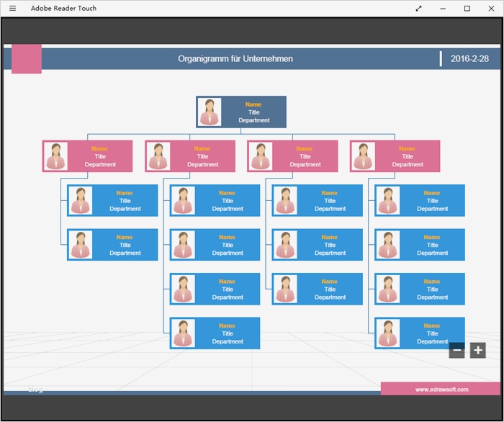Viewport: 504px width, 422px height.
Task: Zoom in with the plus button
Action: point(478,350)
